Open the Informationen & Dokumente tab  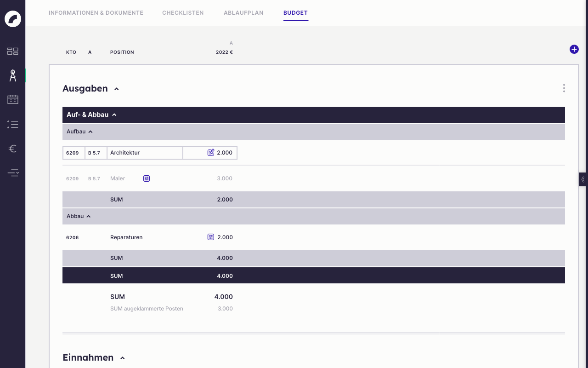point(96,13)
